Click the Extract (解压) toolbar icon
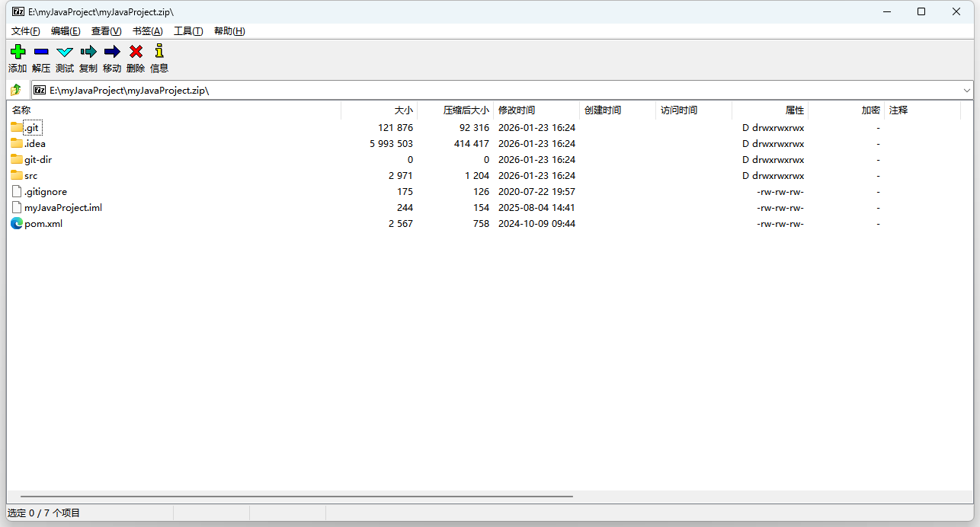This screenshot has height=527, width=980. tap(41, 52)
